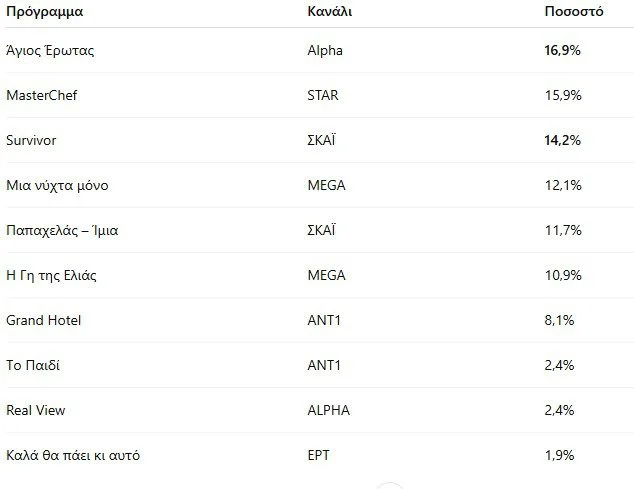Select the Το Παιδί program cell
Viewport: 634px width, 489px height.
(33, 365)
